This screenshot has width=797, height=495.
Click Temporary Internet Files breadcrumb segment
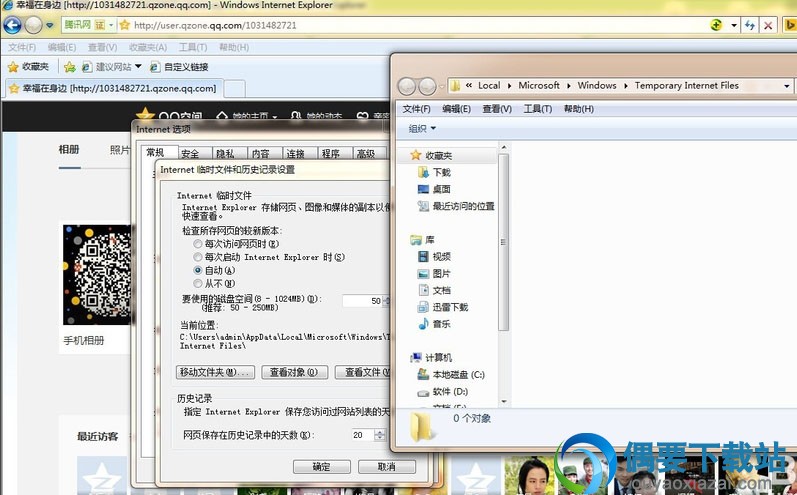[x=686, y=85]
